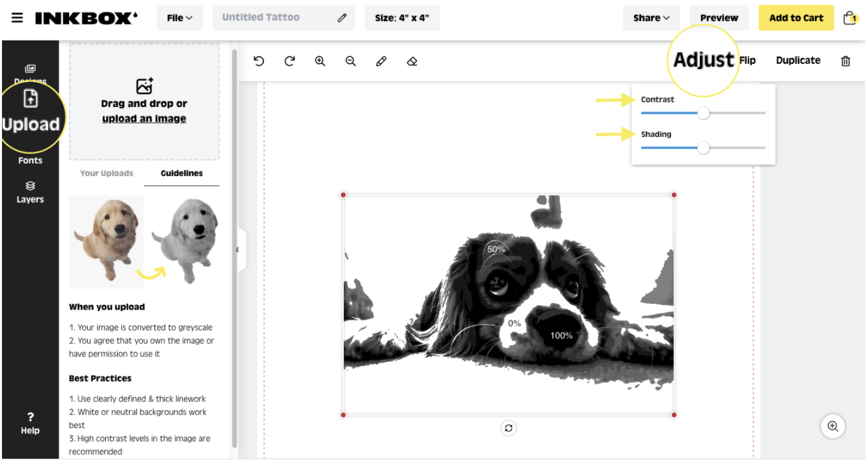The height and width of the screenshot is (462, 868).
Task: Click the undo arrow icon
Action: pyautogui.click(x=259, y=61)
